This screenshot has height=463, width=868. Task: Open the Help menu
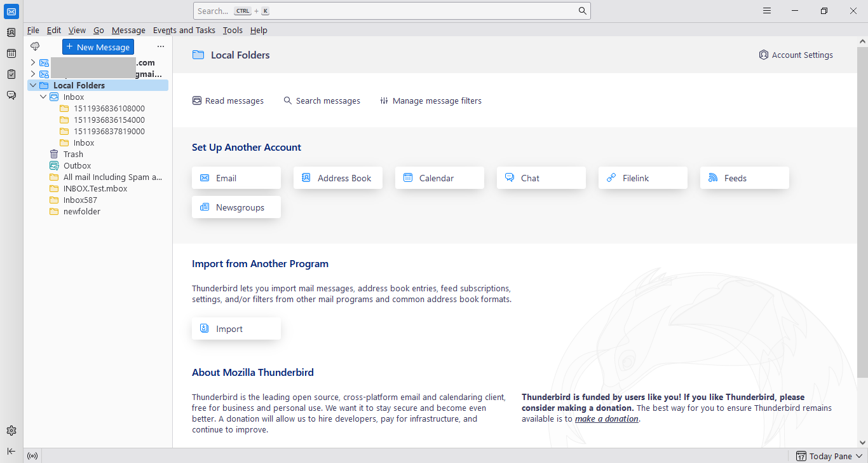point(259,30)
